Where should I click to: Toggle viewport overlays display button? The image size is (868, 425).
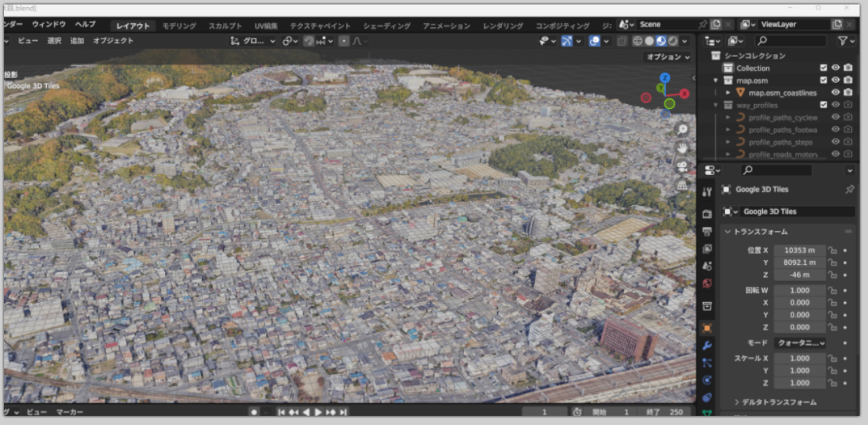pos(595,41)
